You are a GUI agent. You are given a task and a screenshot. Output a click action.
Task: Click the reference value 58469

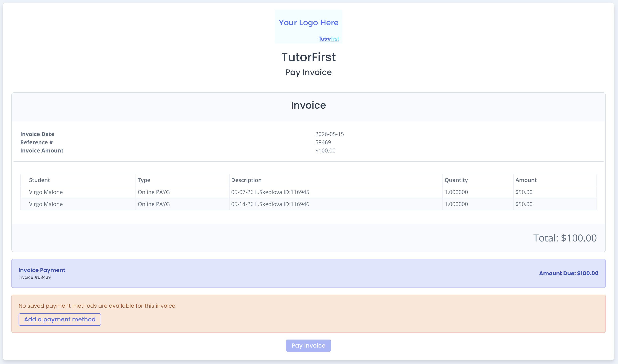[x=323, y=142]
